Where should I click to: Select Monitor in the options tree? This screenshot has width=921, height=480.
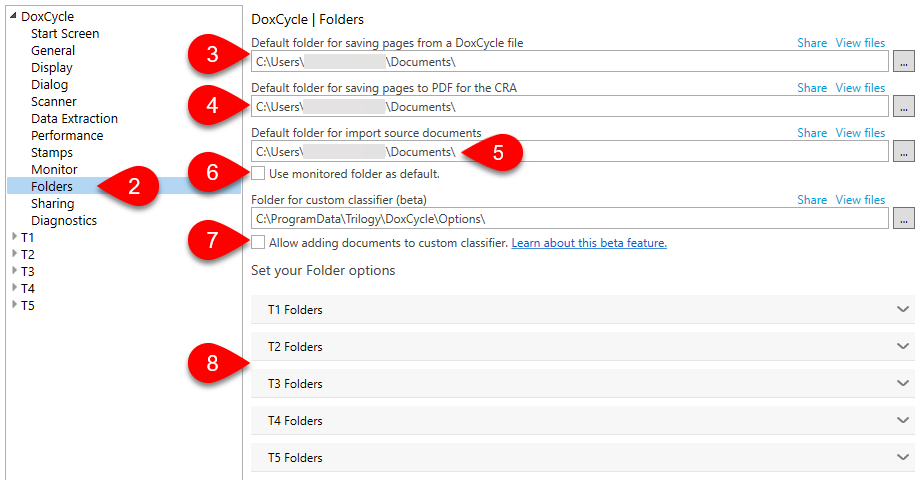(54, 170)
